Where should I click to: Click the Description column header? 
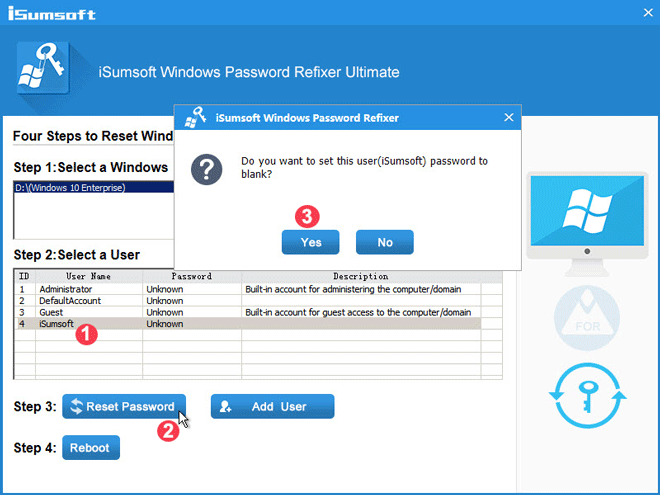361,276
